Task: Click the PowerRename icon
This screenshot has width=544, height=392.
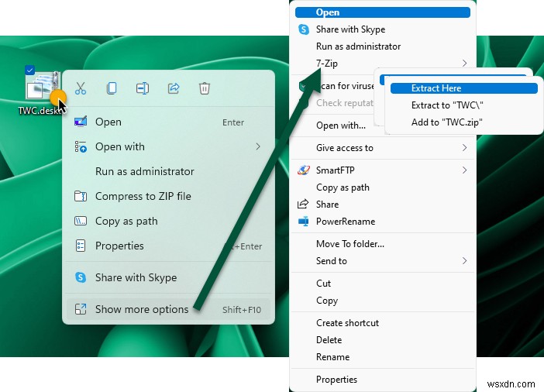Action: coord(304,222)
